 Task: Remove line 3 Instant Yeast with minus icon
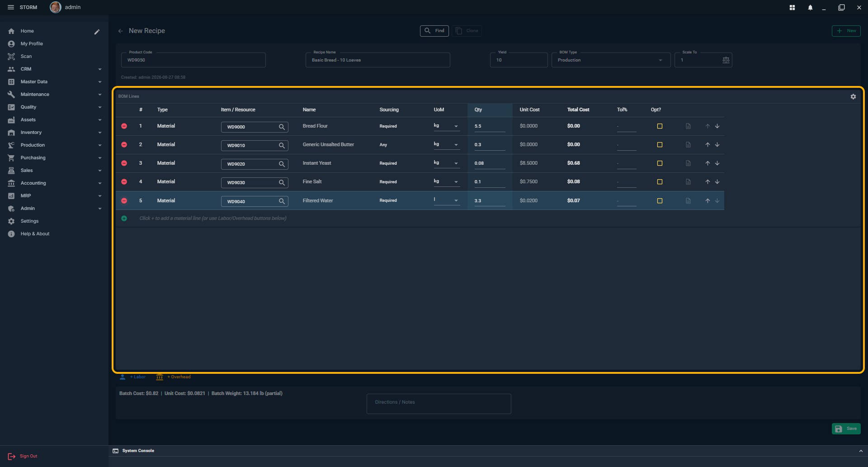124,163
